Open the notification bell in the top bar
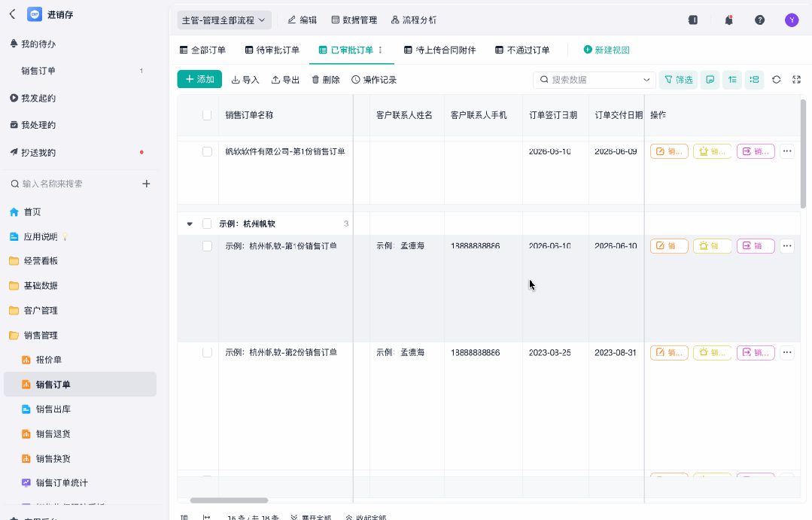This screenshot has height=520, width=812. 728,20
